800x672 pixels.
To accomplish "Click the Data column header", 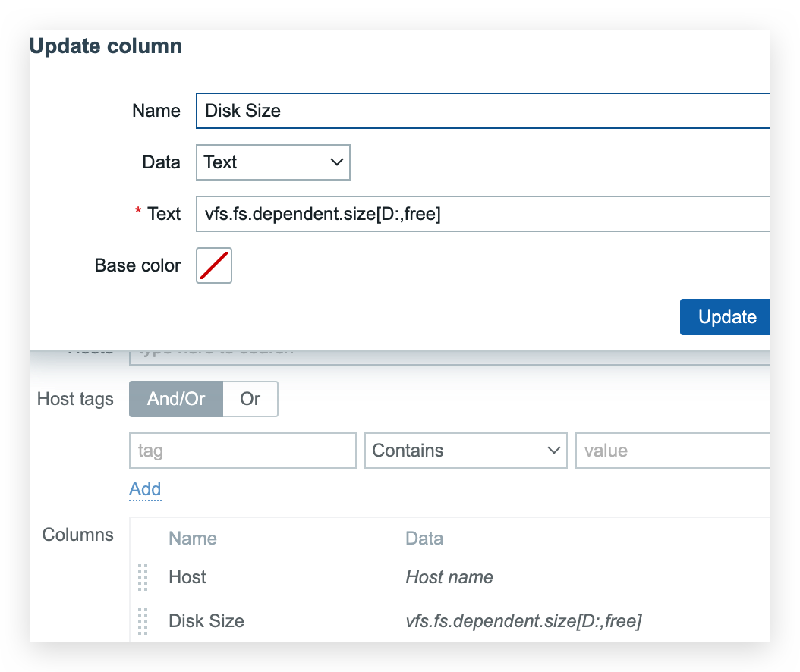I will [x=424, y=539].
